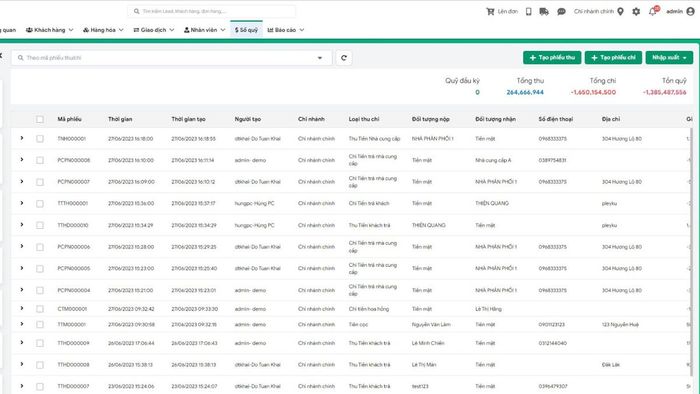Open the mobile device icon in header
The width and height of the screenshot is (700, 394).
click(529, 12)
